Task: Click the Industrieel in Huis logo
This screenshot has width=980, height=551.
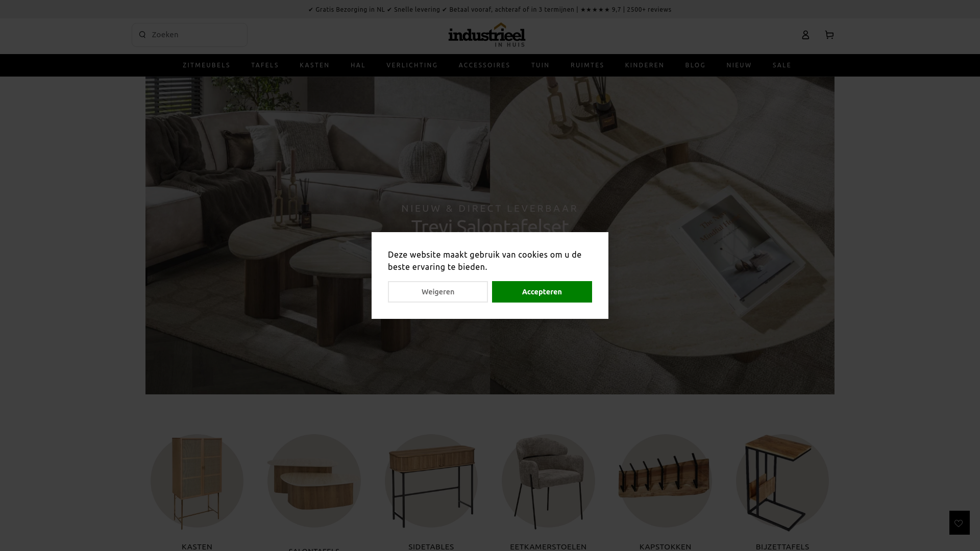Action: pyautogui.click(x=487, y=35)
